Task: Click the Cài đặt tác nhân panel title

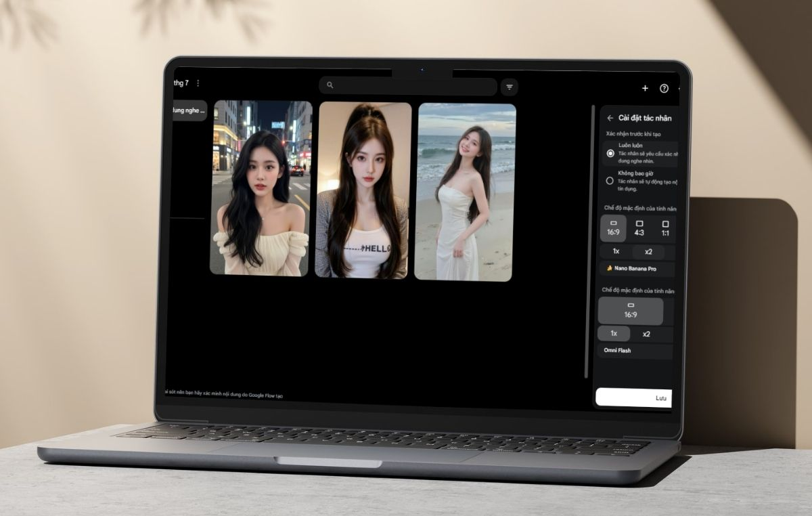Action: coord(645,118)
